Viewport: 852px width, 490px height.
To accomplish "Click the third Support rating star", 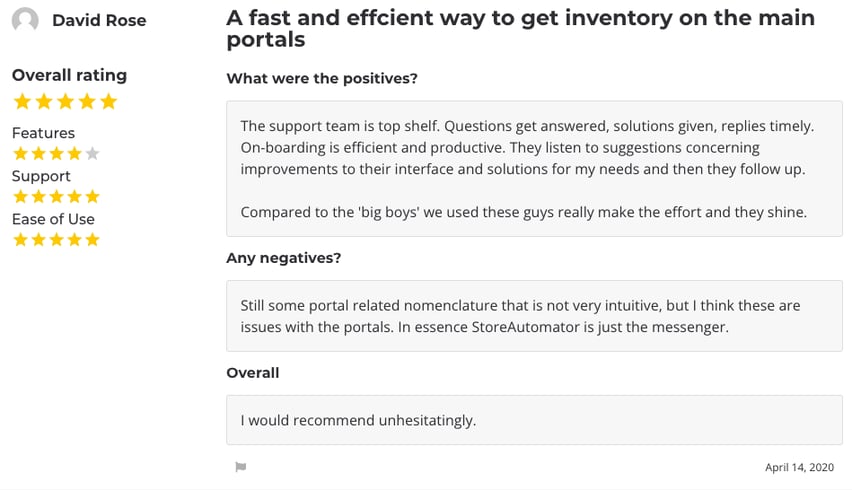I will 57,197.
